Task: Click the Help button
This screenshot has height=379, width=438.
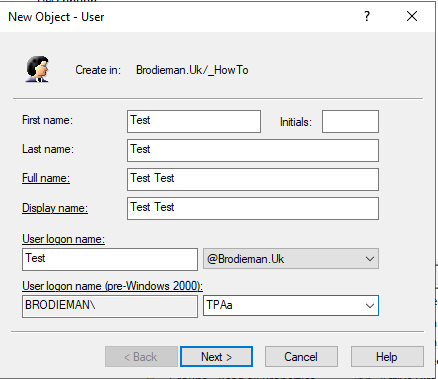Action: click(x=387, y=357)
